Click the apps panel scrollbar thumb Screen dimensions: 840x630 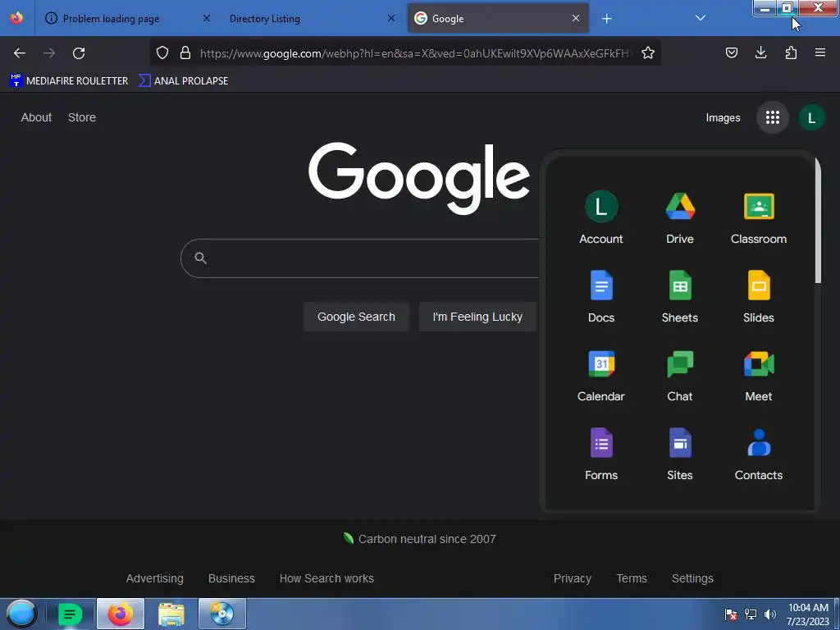[818, 221]
